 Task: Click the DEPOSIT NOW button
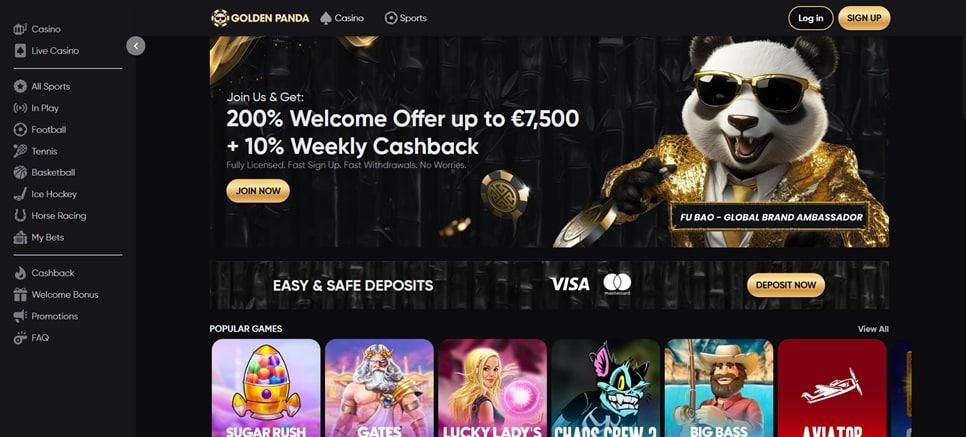point(786,285)
